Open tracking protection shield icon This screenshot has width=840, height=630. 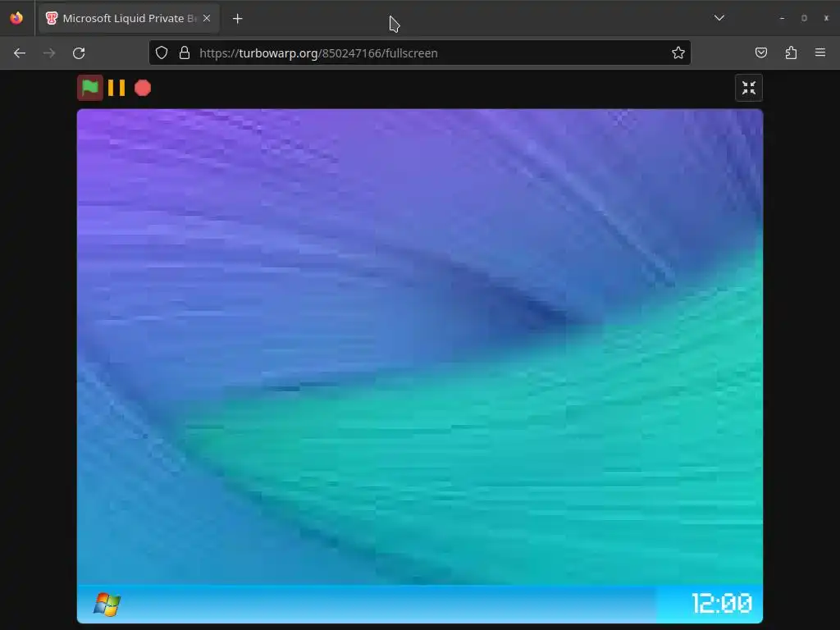(x=162, y=53)
